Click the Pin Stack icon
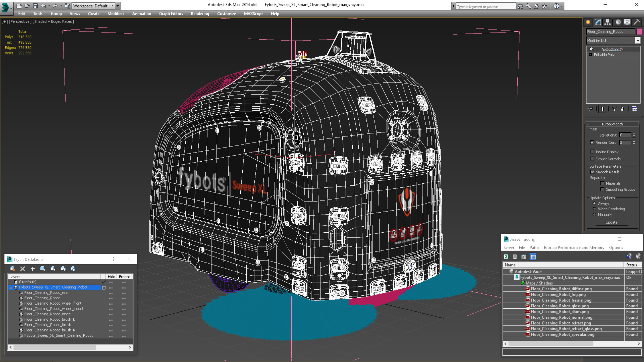The image size is (644, 362). (x=591, y=109)
